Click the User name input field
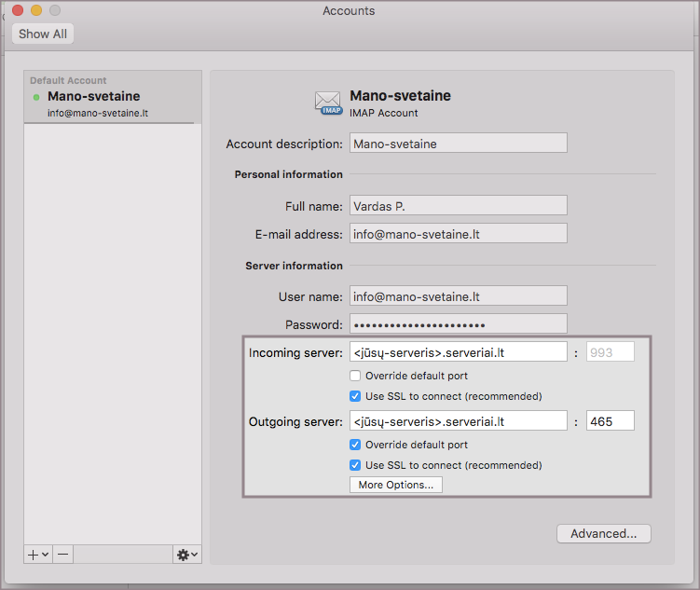 pyautogui.click(x=458, y=296)
